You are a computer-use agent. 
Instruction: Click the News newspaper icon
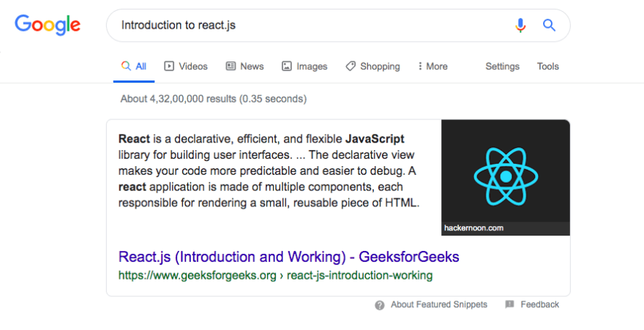point(231,66)
